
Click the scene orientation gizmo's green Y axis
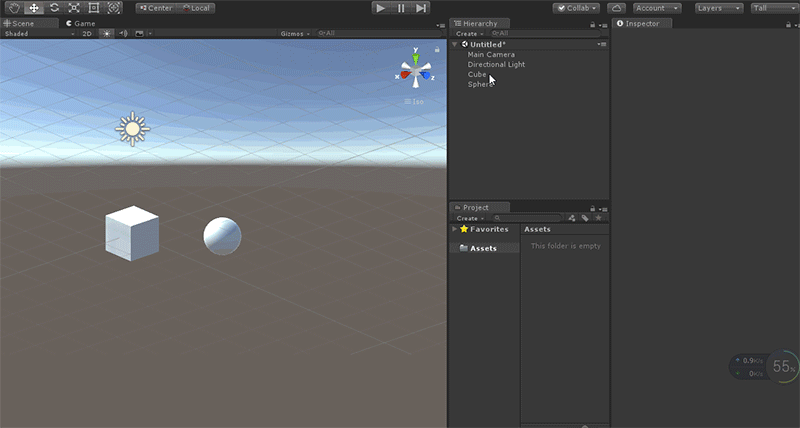click(416, 57)
